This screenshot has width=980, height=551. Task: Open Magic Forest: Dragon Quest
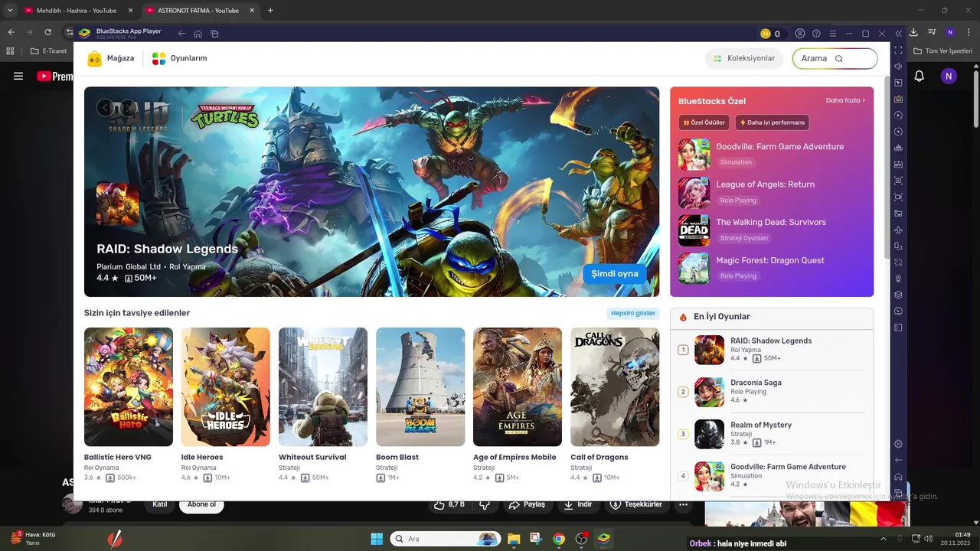point(772,268)
